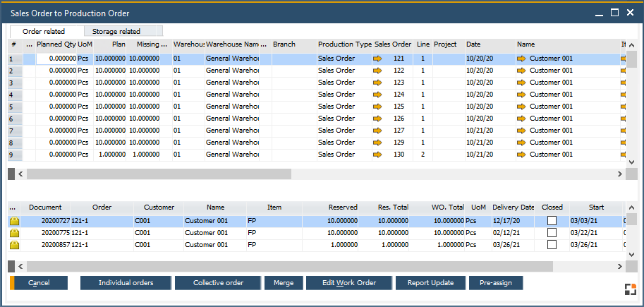Click upper table horizontal scrollbar thumb
This screenshot has height=307, width=644.
click(159, 174)
